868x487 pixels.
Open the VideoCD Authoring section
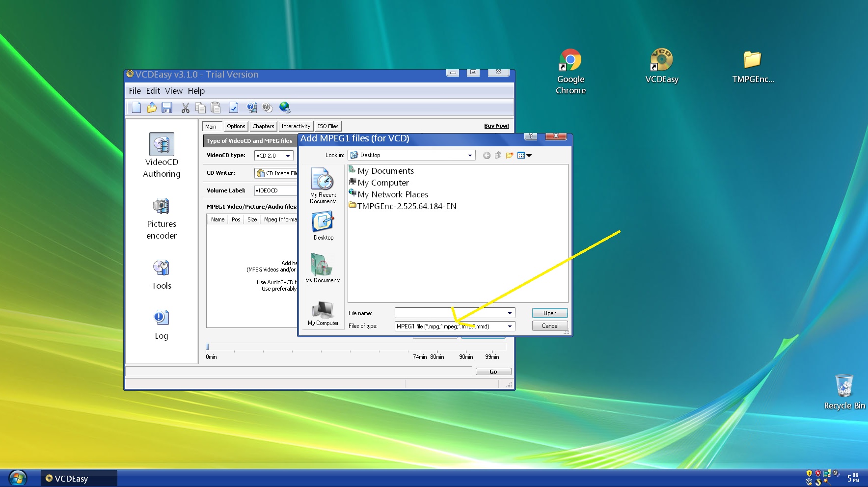162,156
